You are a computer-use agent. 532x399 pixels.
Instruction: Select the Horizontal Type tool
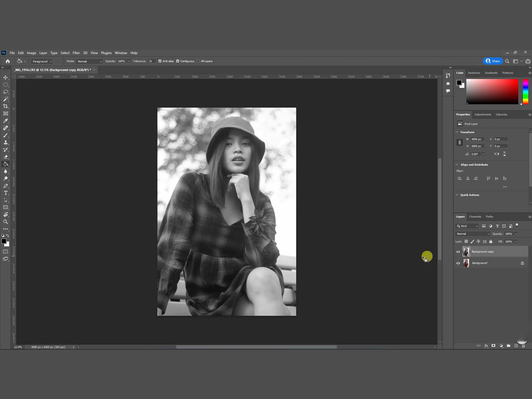[x=6, y=193]
